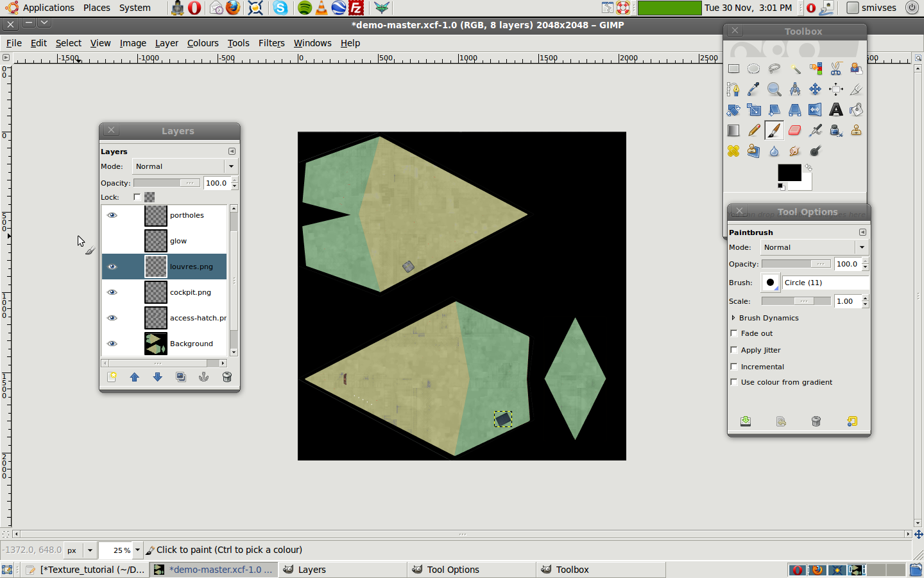Screen dimensions: 924x578
Task: Tick the Apply Jitter option
Action: coord(734,350)
